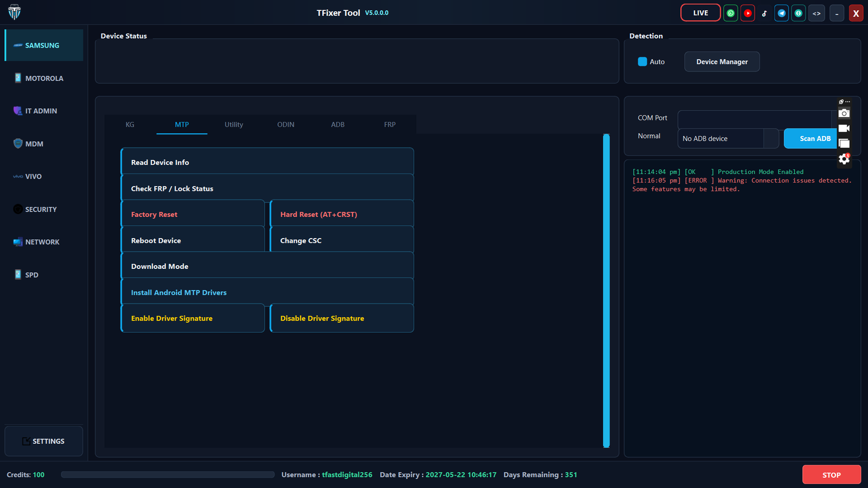Click Disable Driver Signature
868x488 pixels.
coord(342,318)
